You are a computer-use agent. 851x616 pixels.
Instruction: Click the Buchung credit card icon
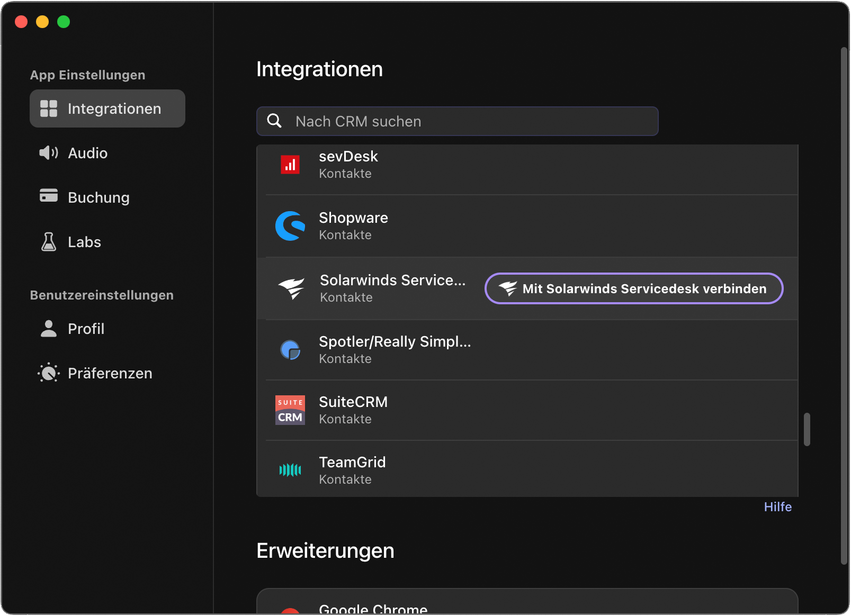pos(49,195)
